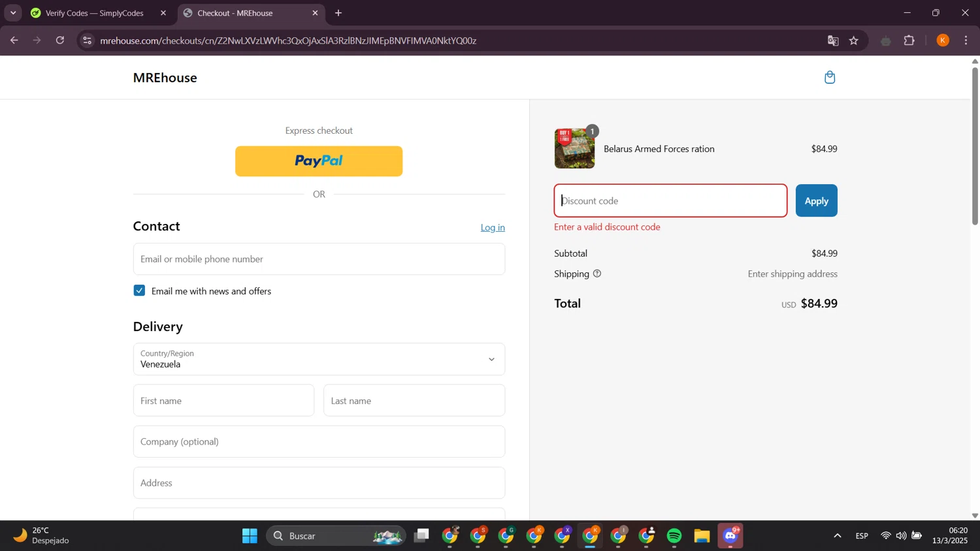Open the weather widget showing 26°C
The image size is (980, 551).
(x=42, y=536)
